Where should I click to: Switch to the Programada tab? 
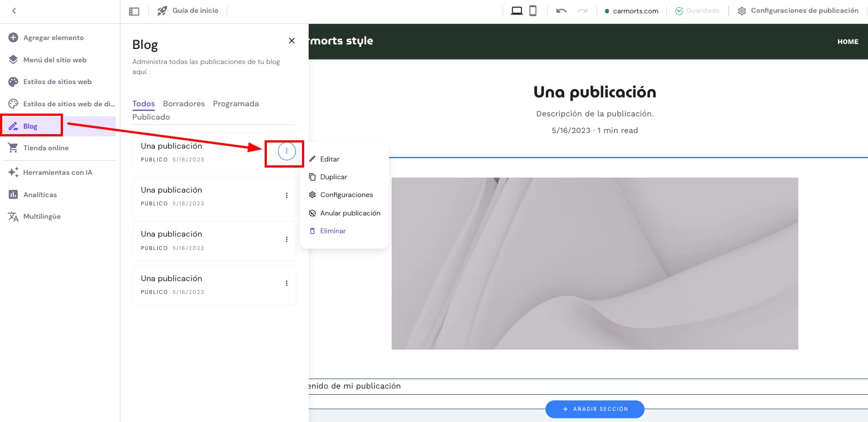click(x=236, y=104)
